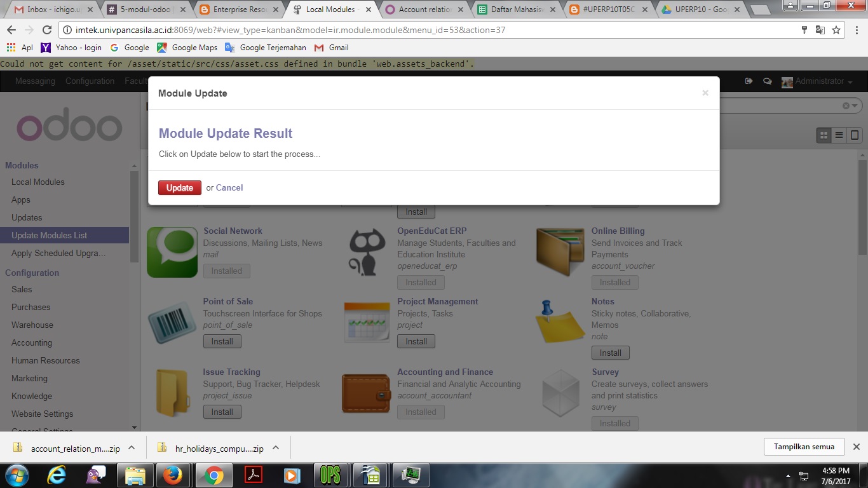Click the Survey cube icon

tap(560, 393)
